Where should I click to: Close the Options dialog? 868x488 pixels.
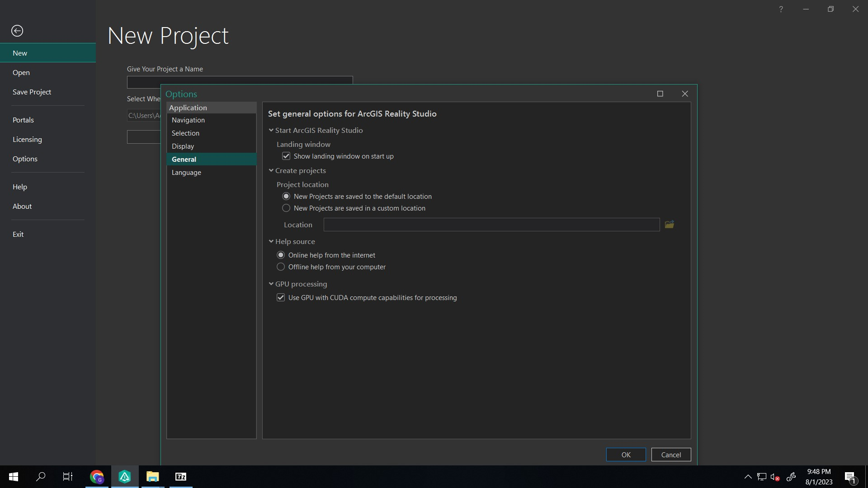tap(685, 94)
